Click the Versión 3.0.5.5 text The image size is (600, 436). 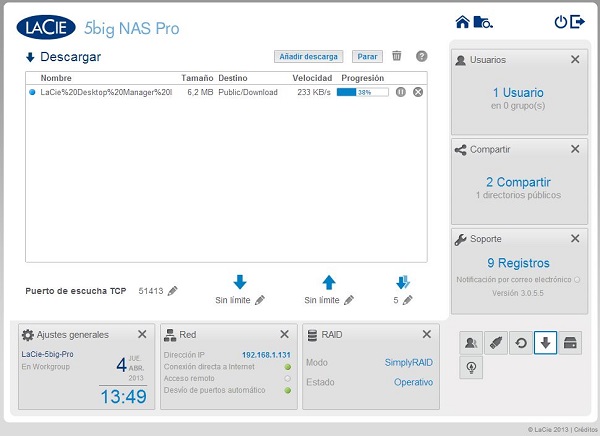(x=518, y=293)
